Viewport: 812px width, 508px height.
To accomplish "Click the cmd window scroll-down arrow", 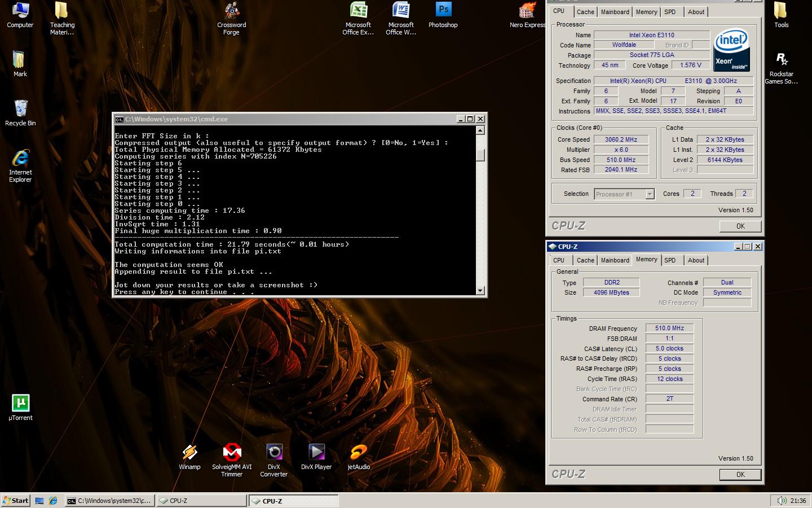I will click(480, 291).
